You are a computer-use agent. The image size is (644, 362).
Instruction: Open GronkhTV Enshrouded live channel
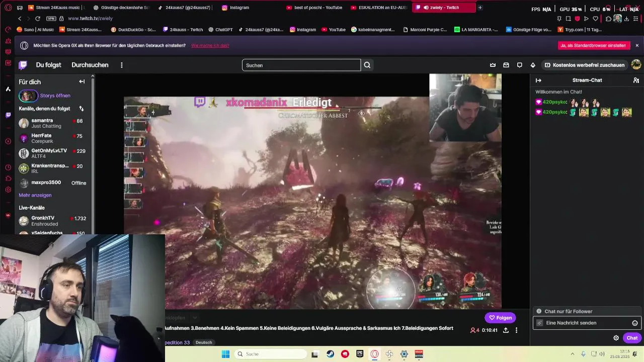click(52, 221)
